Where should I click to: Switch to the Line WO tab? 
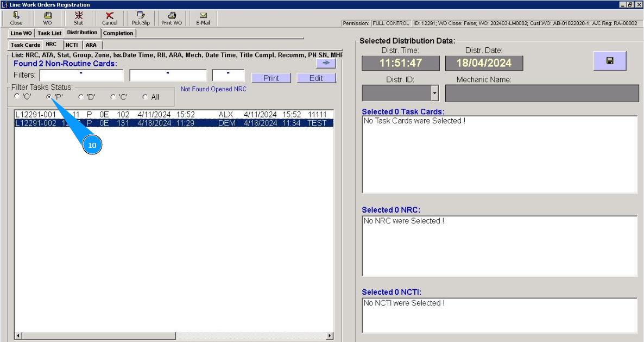click(x=21, y=33)
